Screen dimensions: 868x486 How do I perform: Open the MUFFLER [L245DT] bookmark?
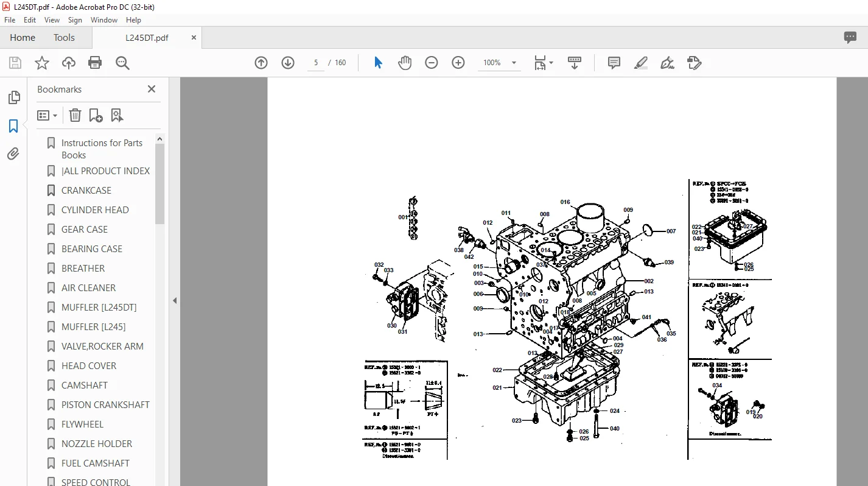(99, 308)
